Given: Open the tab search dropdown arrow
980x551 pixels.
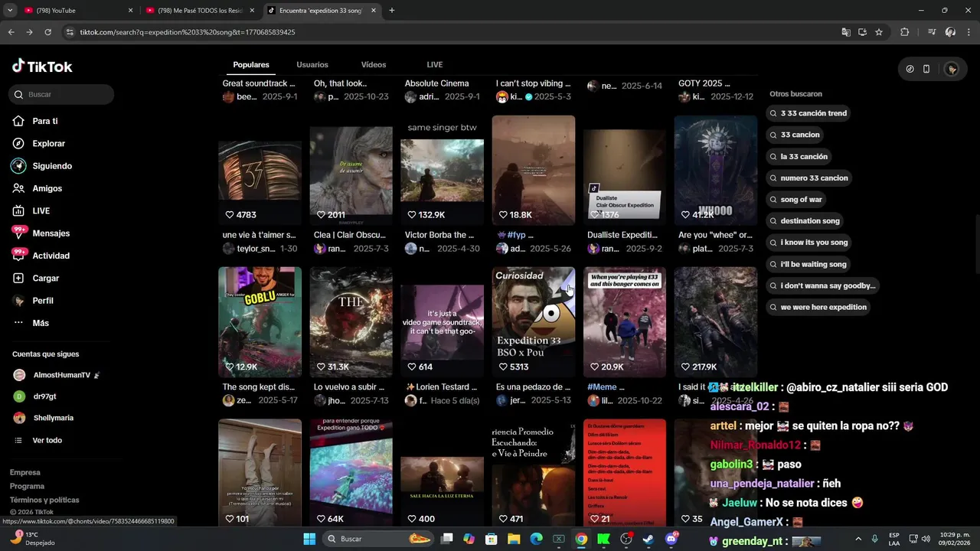Looking at the screenshot, I should [10, 11].
